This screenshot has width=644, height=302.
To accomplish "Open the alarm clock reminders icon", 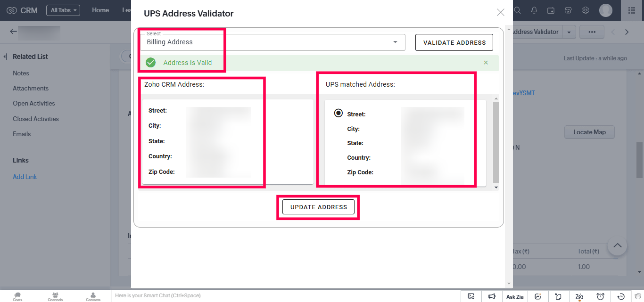I will [x=601, y=296].
